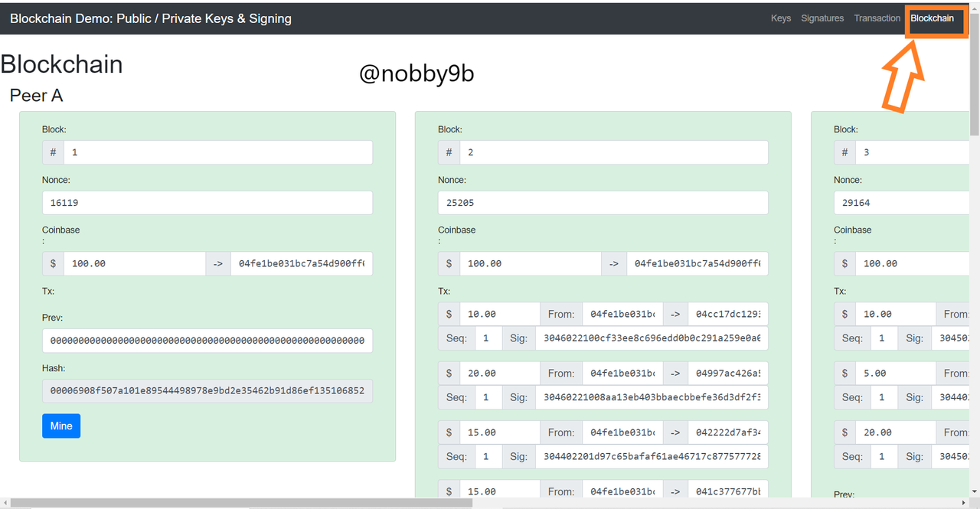This screenshot has width=980, height=509.
Task: Click block 1 coinbase recipient address field
Action: [302, 263]
